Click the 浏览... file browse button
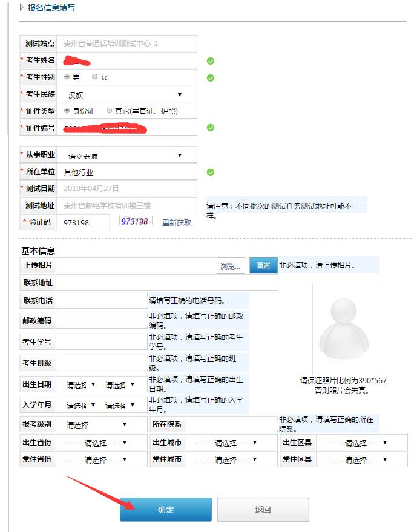 tap(231, 266)
